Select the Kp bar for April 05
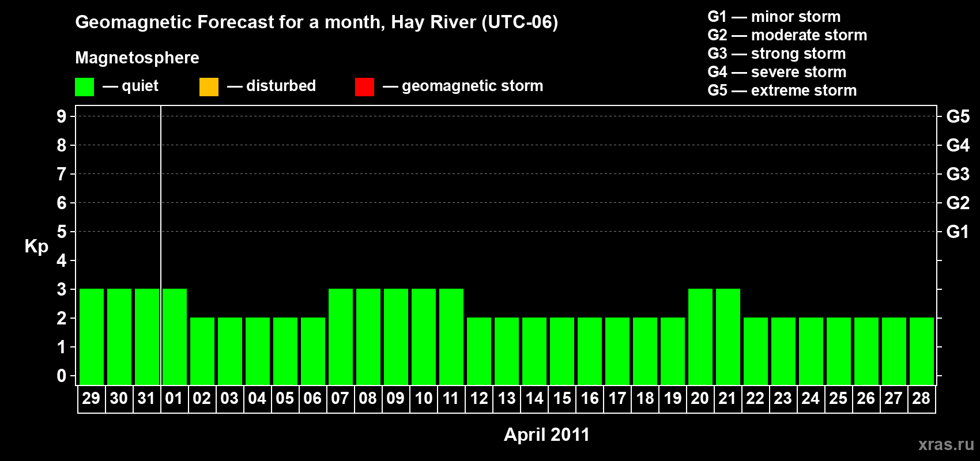Image resolution: width=980 pixels, height=461 pixels. (x=285, y=351)
